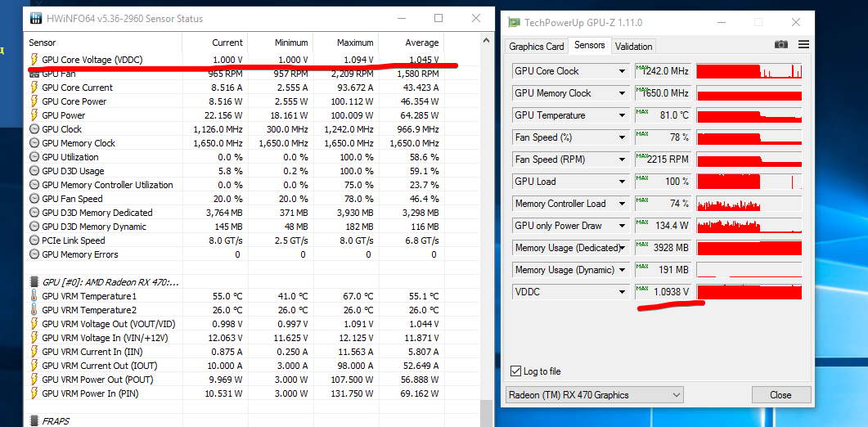Click the Close button in GPU-Z

coord(780,395)
